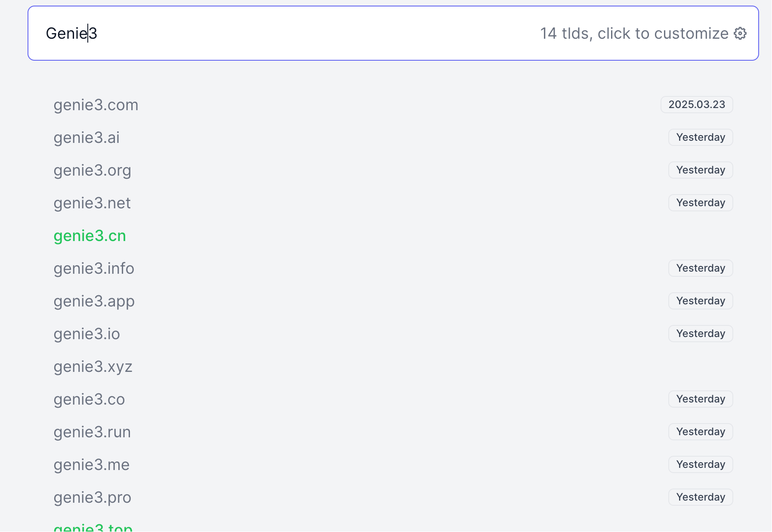Choose the available genie3.cn domain
The image size is (772, 532).
90,236
